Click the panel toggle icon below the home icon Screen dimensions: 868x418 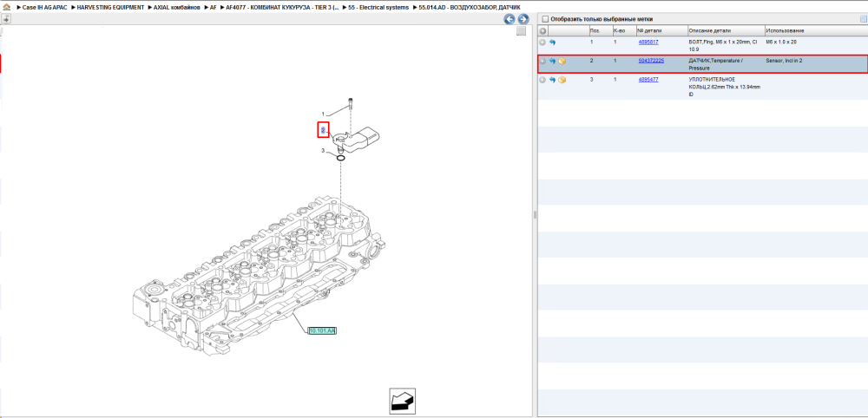coord(5,19)
